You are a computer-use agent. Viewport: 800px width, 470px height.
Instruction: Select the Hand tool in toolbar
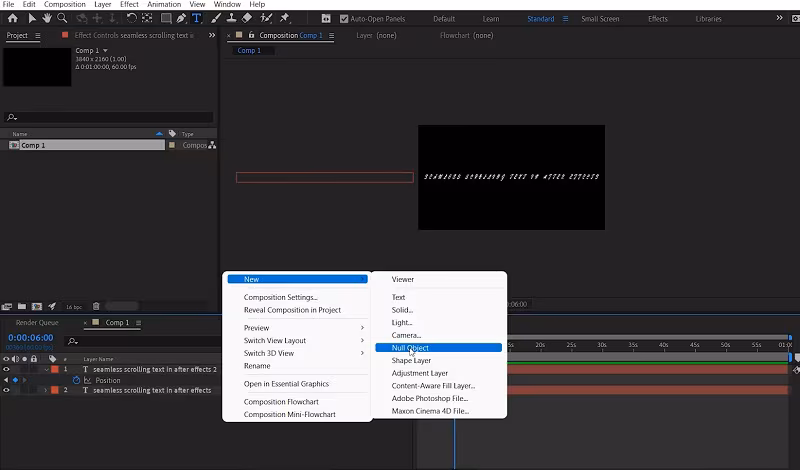pyautogui.click(x=47, y=18)
